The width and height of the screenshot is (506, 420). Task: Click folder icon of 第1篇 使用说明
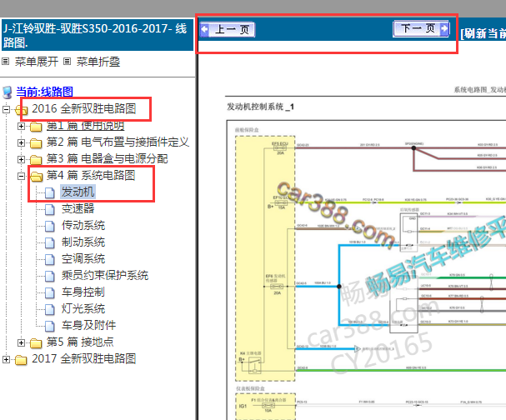(36, 127)
